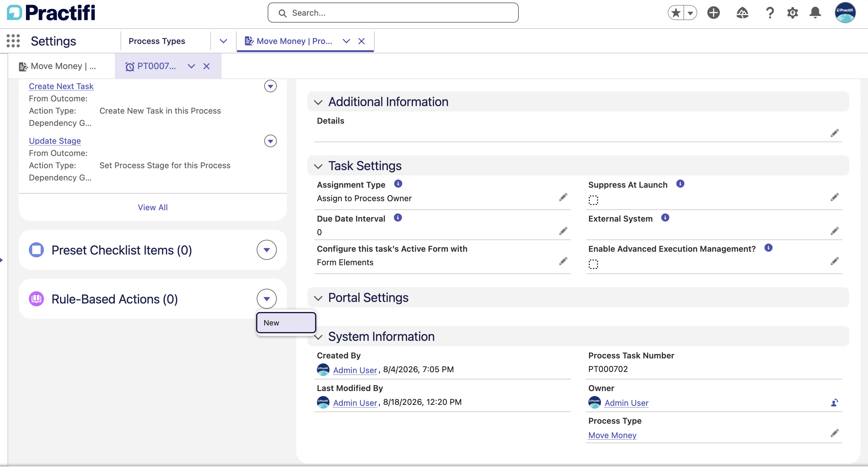This screenshot has height=467, width=868.
Task: Show Advanced Execution Management help info
Action: click(x=768, y=248)
